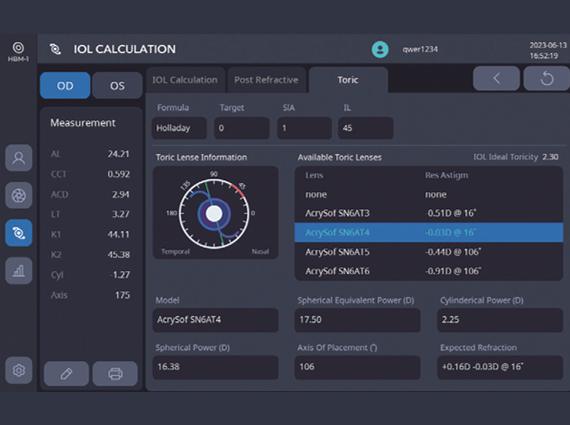Screen dimensions: 570x425
Task: Click the Measurement panel heading
Action: click(x=83, y=123)
